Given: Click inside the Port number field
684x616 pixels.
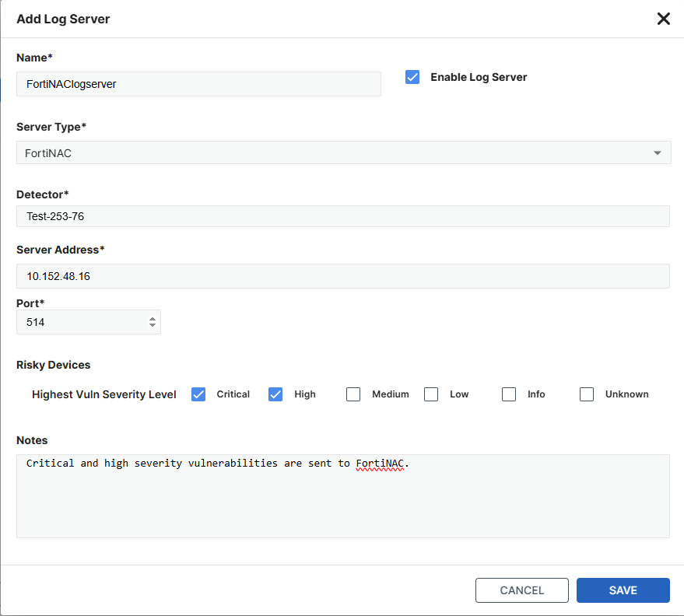Looking at the screenshot, I should pos(78,322).
